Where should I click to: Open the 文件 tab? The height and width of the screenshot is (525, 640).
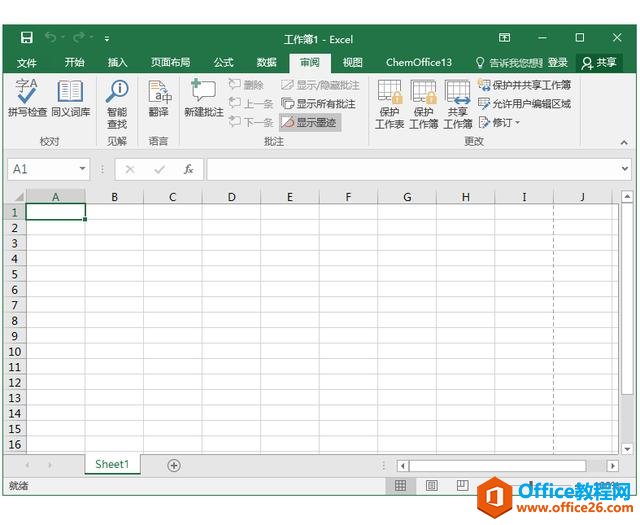[27, 62]
